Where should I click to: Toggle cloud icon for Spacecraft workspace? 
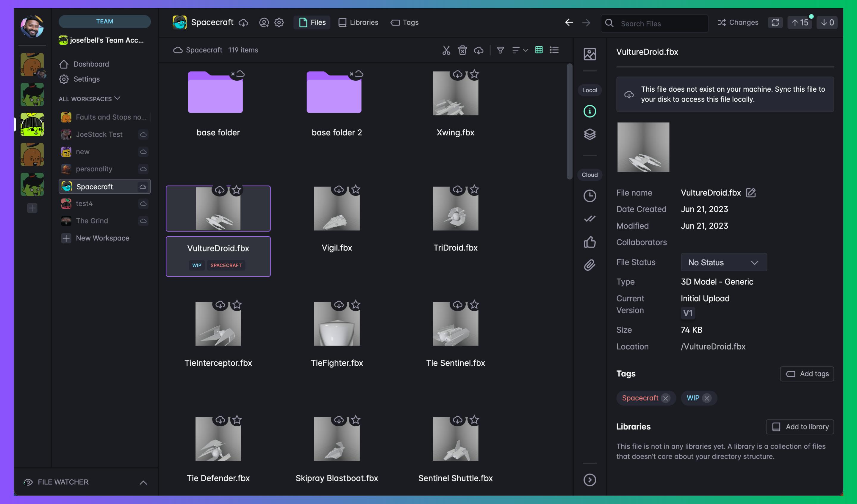point(143,187)
